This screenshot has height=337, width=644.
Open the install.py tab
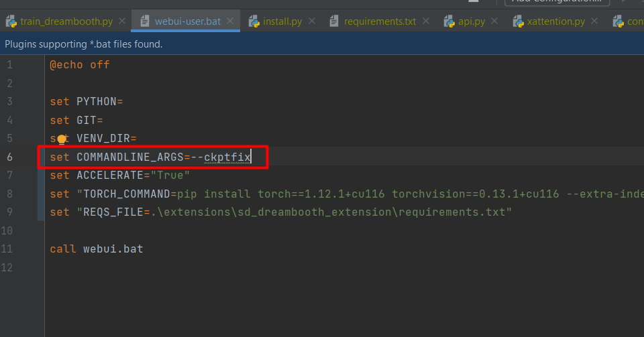click(x=282, y=21)
